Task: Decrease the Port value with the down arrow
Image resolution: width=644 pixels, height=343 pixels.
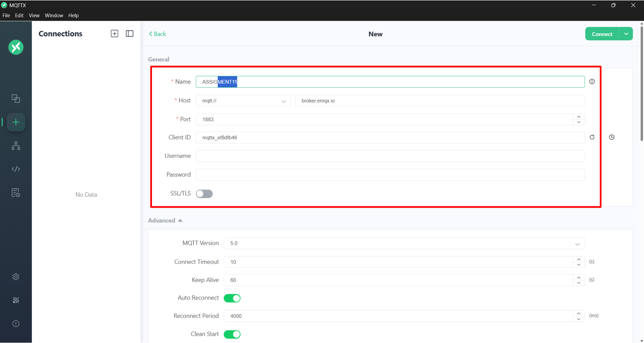Action: [579, 122]
